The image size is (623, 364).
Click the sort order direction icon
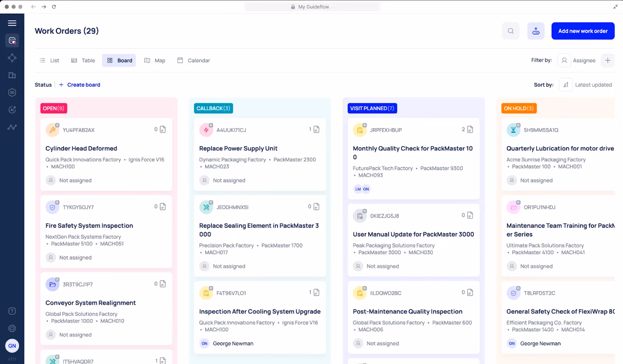[566, 85]
